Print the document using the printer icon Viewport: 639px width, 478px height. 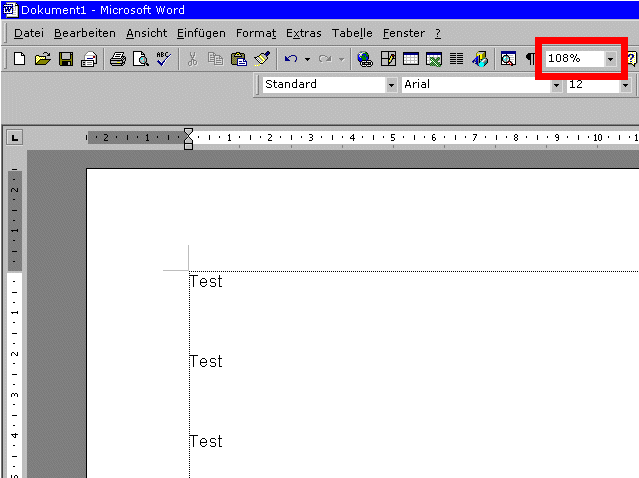[118, 59]
